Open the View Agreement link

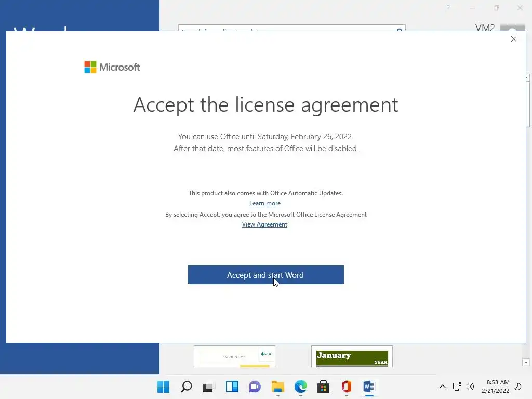264,224
